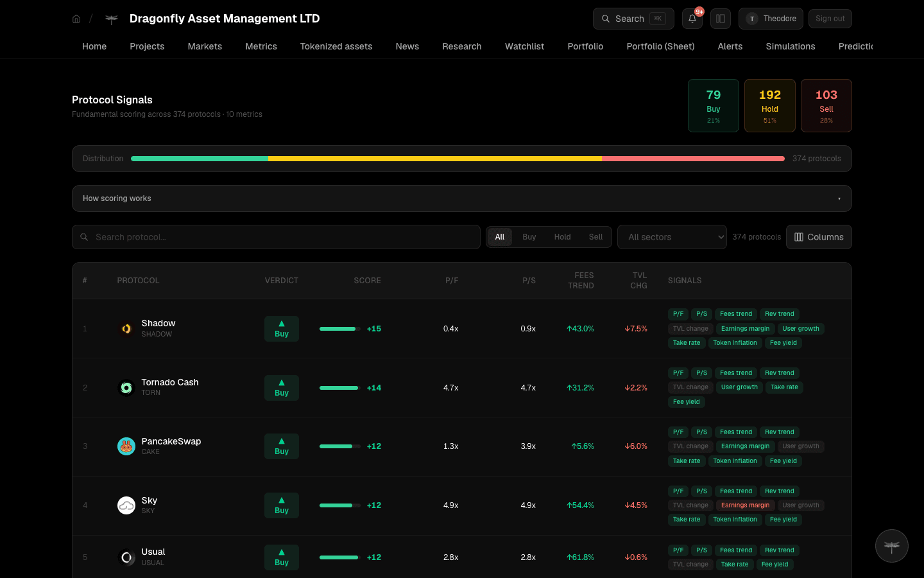
Task: Open the Alerts tab
Action: click(730, 46)
